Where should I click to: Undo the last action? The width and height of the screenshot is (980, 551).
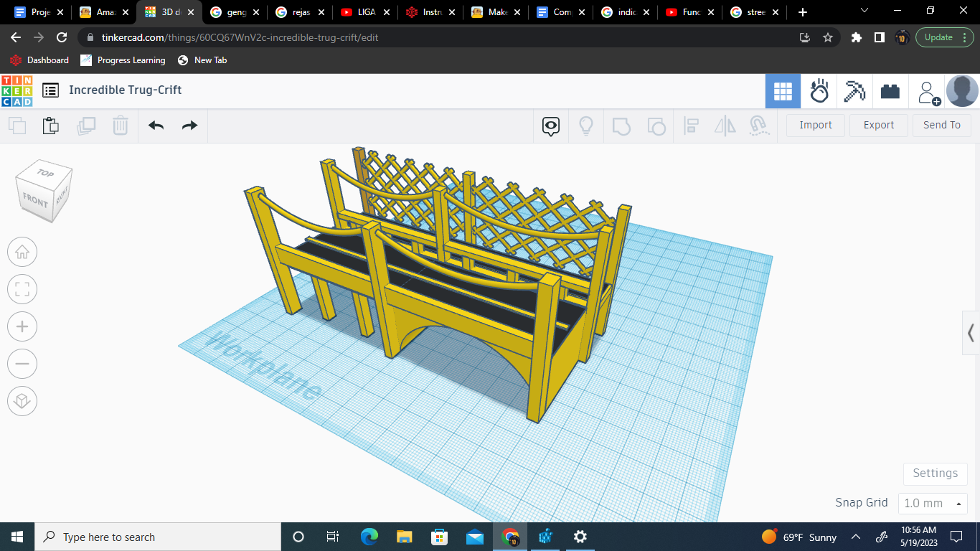[156, 126]
